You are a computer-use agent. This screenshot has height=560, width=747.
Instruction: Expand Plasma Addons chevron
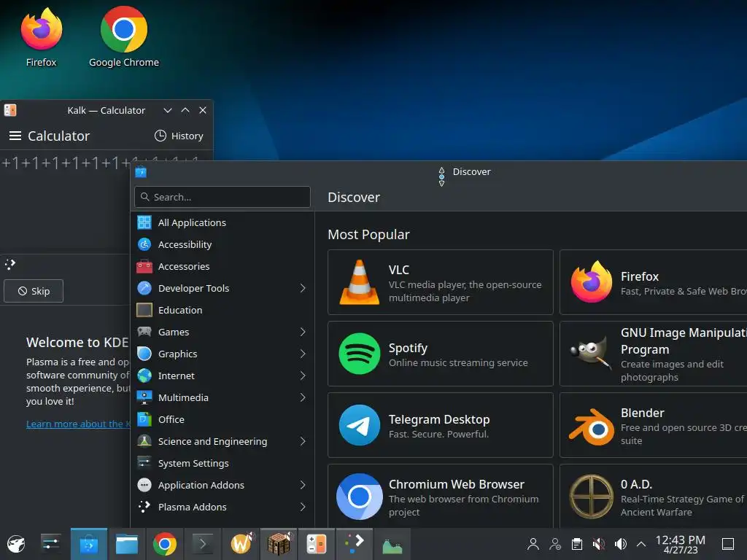[303, 507]
